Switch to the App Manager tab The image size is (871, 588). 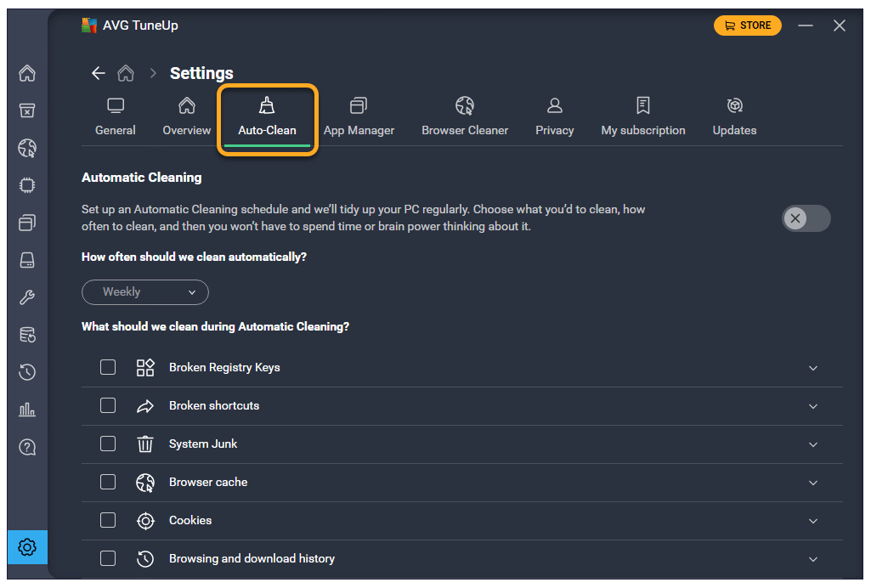[x=359, y=117]
